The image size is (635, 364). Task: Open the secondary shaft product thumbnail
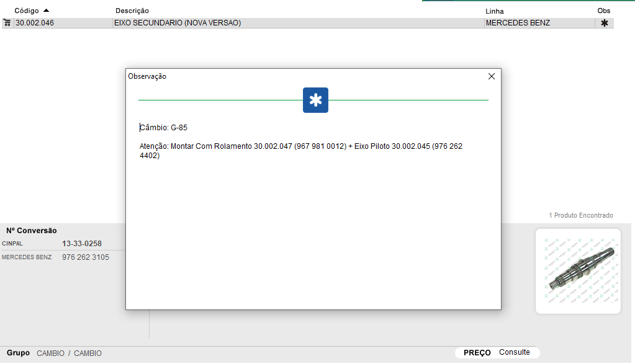[x=577, y=271]
